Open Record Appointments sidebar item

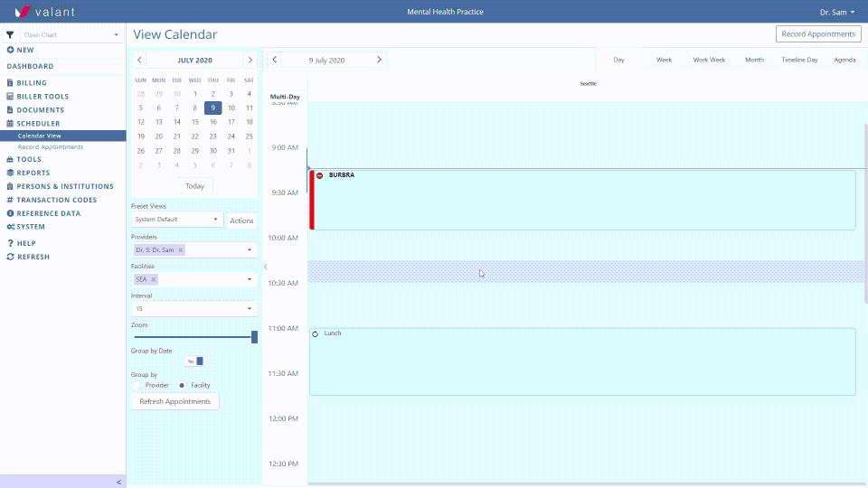[51, 147]
